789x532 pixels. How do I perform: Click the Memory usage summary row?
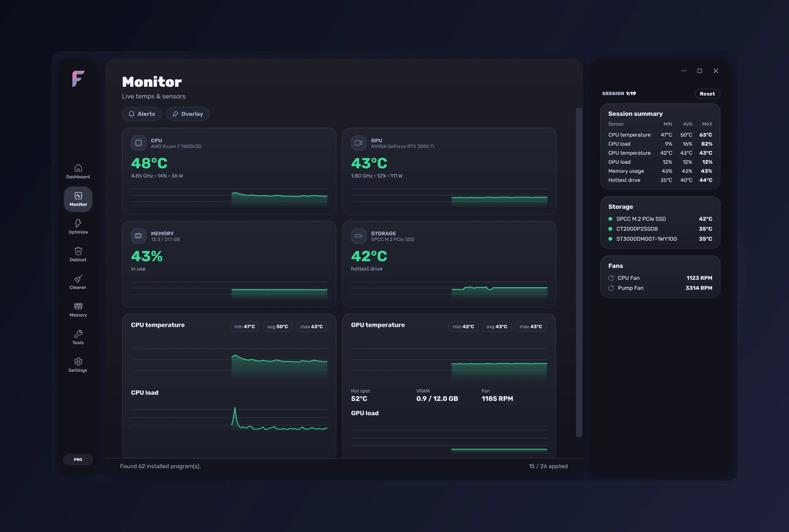(x=660, y=171)
